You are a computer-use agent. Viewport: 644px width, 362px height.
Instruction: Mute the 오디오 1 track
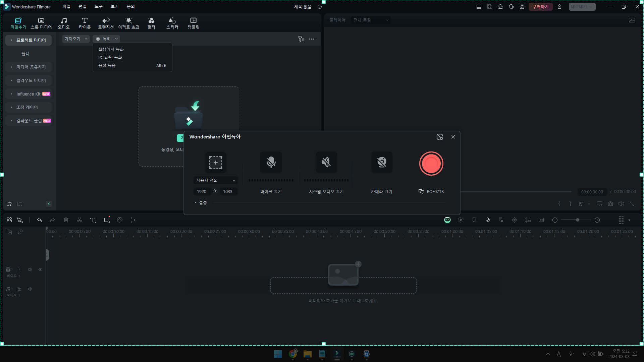tap(30, 289)
